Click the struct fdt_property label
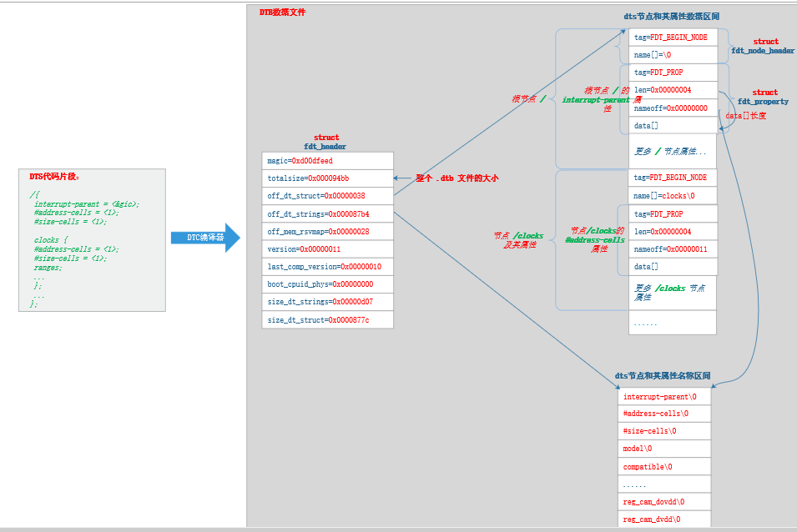The image size is (797, 532). coord(763,97)
